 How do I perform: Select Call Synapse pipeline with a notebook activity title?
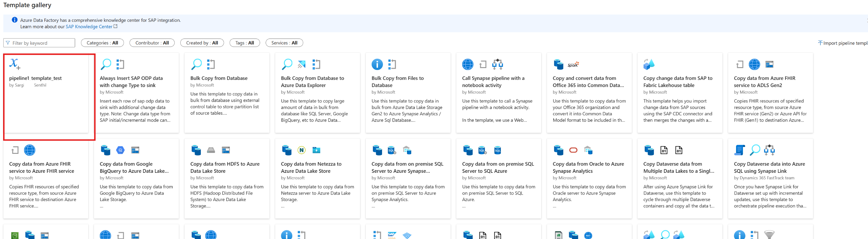pos(493,82)
